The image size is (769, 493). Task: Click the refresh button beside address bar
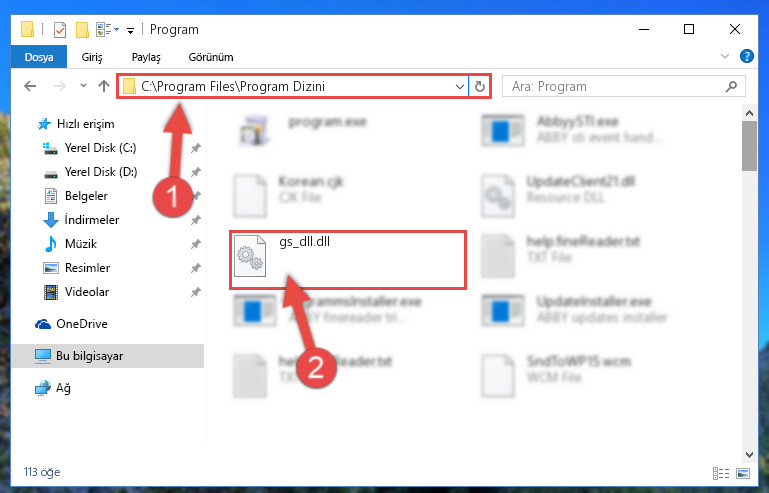(x=480, y=87)
